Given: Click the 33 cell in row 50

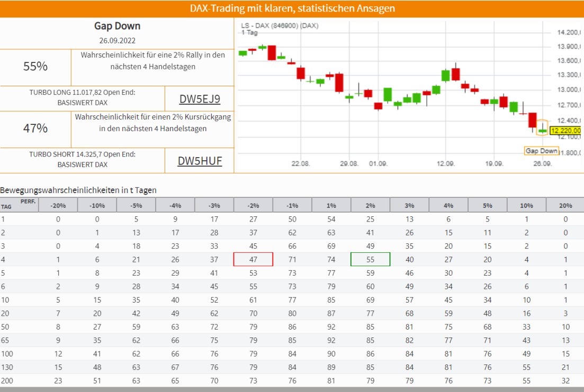Looking at the screenshot, I should click(x=526, y=327).
